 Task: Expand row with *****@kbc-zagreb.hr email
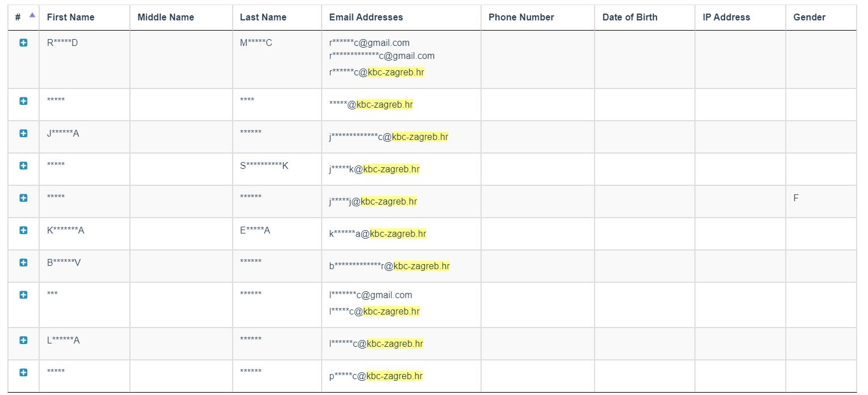coord(23,101)
